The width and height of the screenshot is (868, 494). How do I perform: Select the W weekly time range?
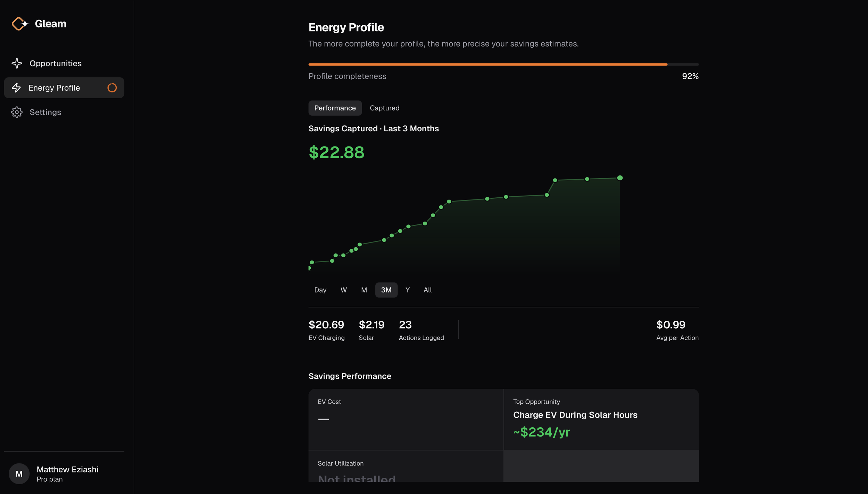click(343, 290)
